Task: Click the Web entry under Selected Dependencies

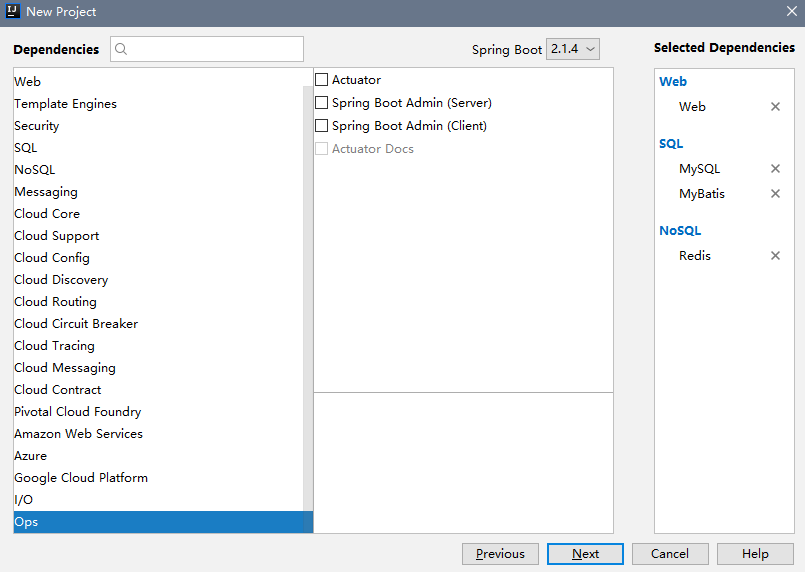Action: point(692,107)
